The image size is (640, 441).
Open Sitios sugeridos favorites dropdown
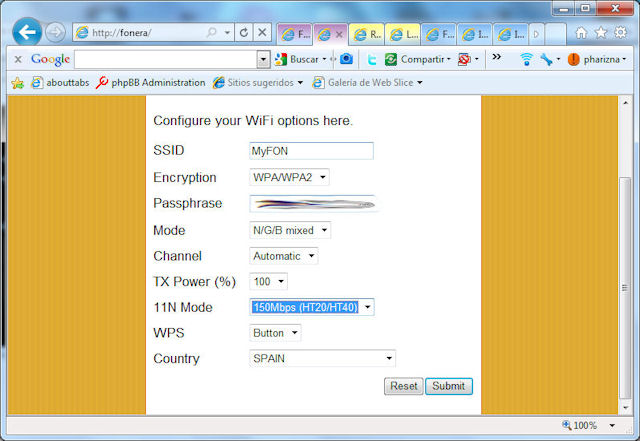(258, 82)
